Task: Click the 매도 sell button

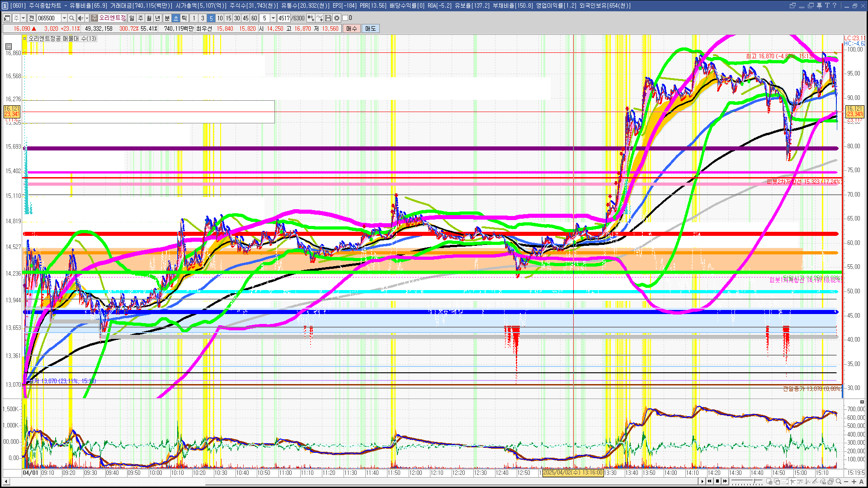Action: [x=371, y=28]
